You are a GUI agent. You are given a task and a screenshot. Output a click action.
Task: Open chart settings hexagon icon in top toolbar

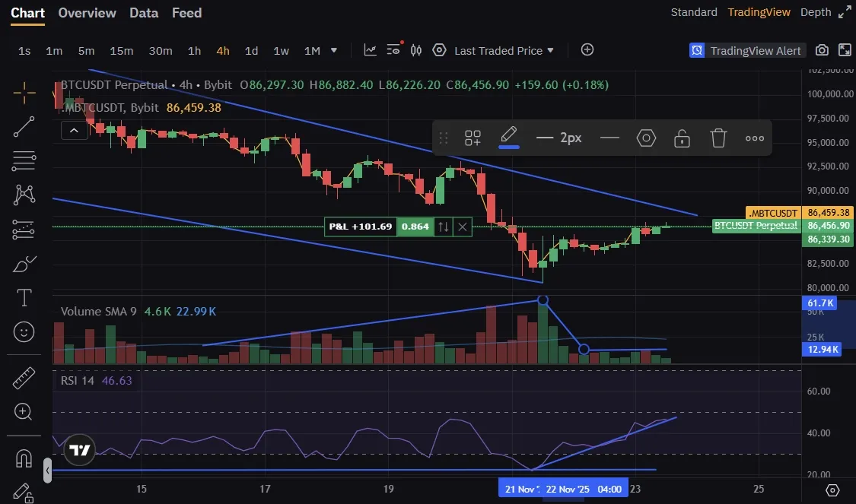coord(439,50)
